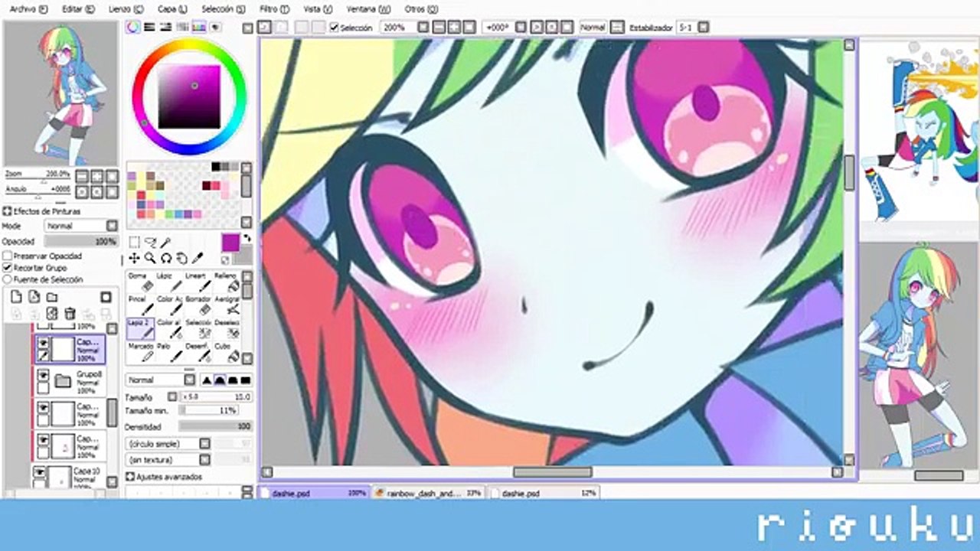Pick the hand pan tool
The width and height of the screenshot is (980, 551).
click(x=181, y=259)
